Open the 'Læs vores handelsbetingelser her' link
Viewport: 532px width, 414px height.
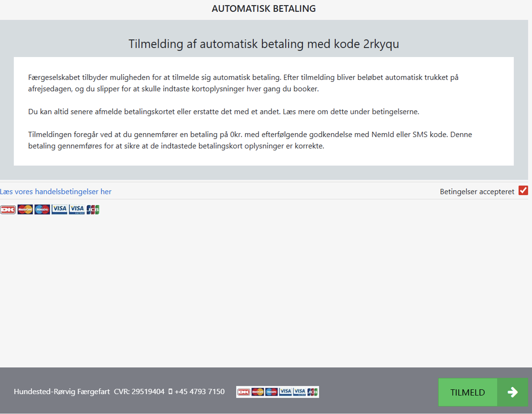click(56, 192)
